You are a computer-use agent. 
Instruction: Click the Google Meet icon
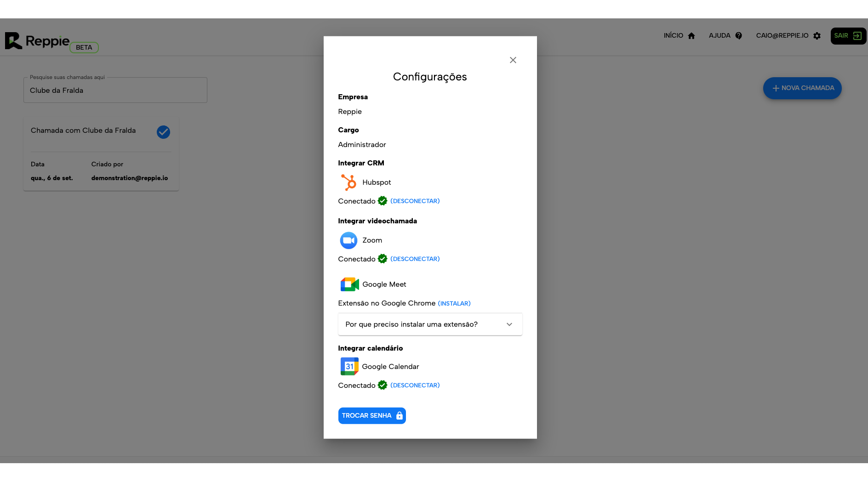click(349, 284)
